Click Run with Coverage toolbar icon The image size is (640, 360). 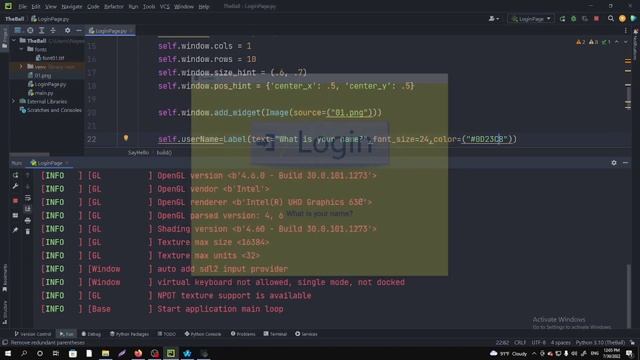pos(585,19)
